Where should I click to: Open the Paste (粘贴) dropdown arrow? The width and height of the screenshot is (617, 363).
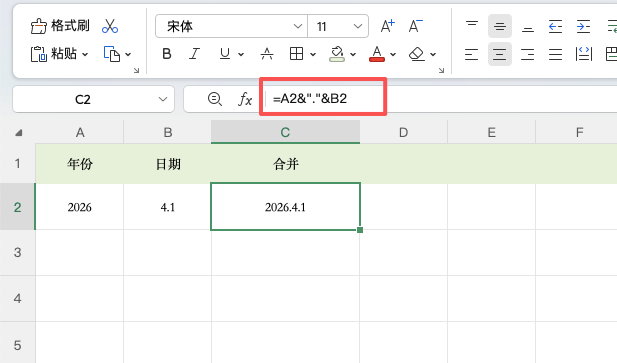85,54
